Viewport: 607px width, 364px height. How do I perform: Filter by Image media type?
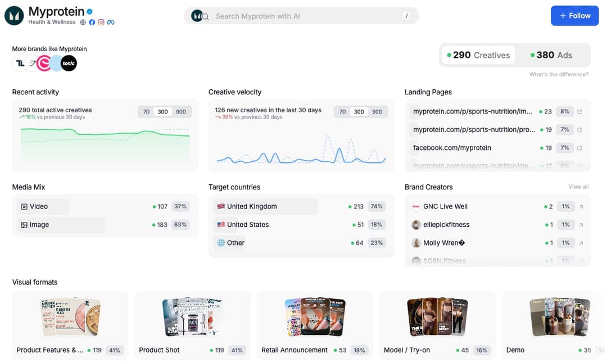point(105,225)
